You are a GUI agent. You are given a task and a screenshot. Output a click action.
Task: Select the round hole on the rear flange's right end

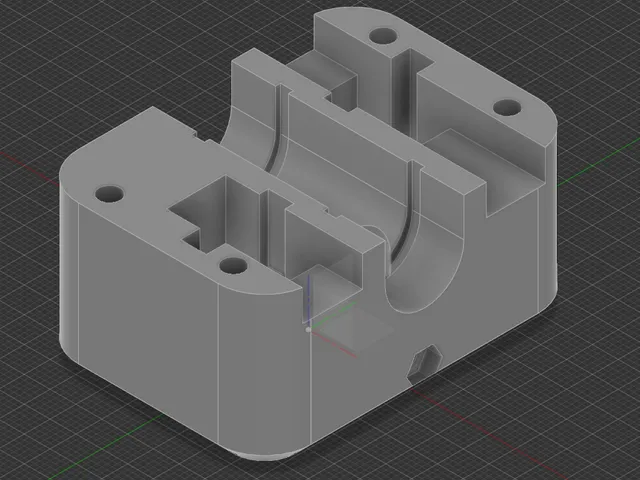click(x=507, y=108)
